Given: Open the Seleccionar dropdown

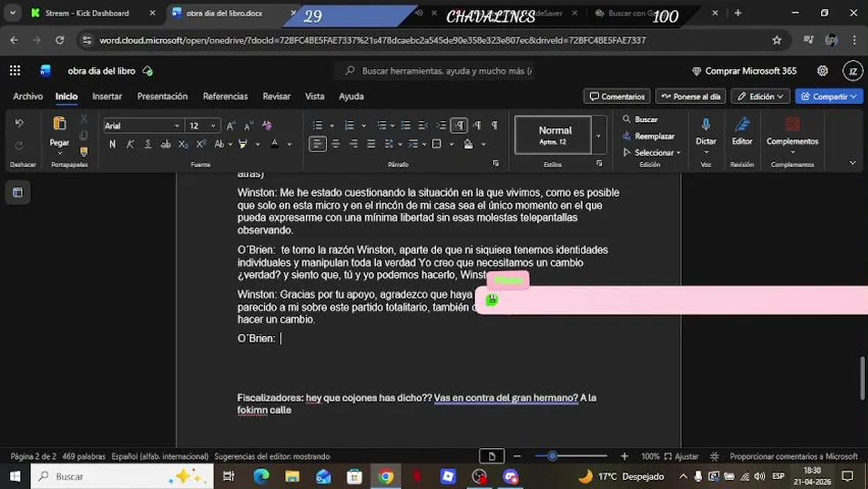Looking at the screenshot, I should click(x=651, y=152).
